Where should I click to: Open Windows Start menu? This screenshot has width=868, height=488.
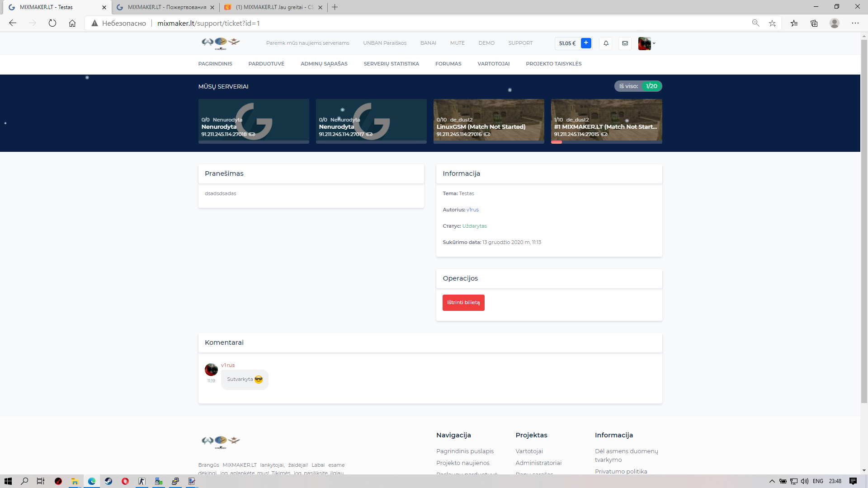click(x=8, y=481)
